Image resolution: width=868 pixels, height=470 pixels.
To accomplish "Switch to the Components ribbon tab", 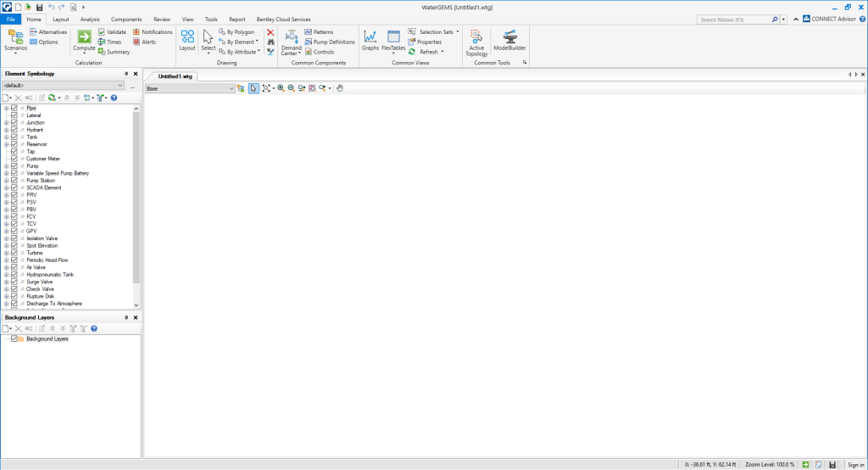I will (x=126, y=20).
